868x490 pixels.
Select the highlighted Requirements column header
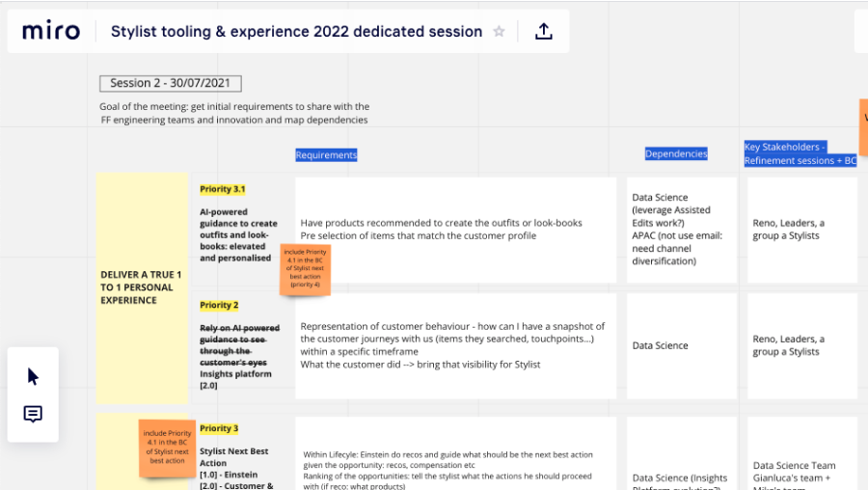click(326, 155)
